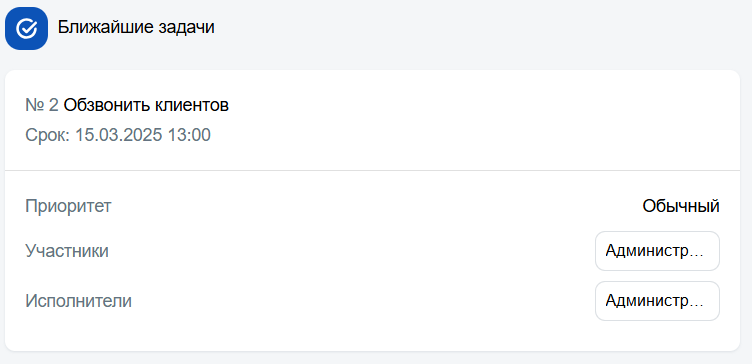Open the Ближайшие задачи heading
Screen dimensions: 752x364
pyautogui.click(x=136, y=28)
